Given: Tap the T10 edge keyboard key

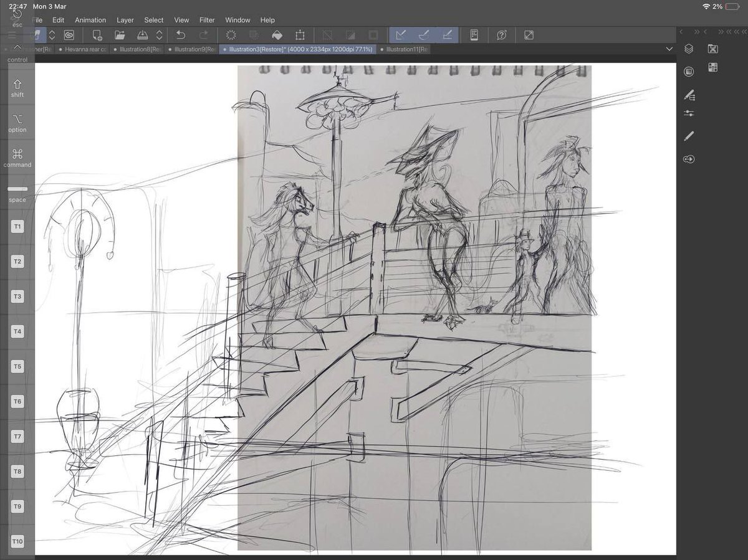Looking at the screenshot, I should coord(17,541).
